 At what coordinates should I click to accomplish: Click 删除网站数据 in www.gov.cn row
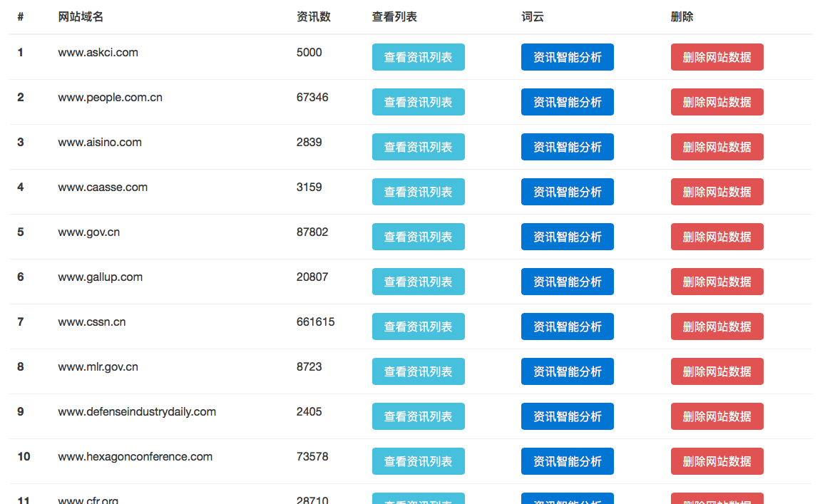coord(717,237)
